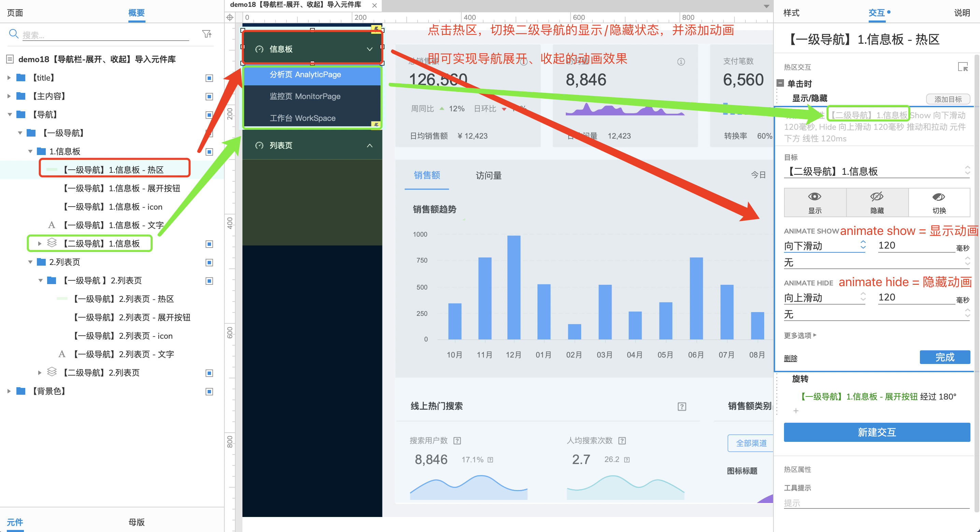This screenshot has height=532, width=980.
Task: Toggle the marker box on 【导航】 row
Action: click(209, 115)
